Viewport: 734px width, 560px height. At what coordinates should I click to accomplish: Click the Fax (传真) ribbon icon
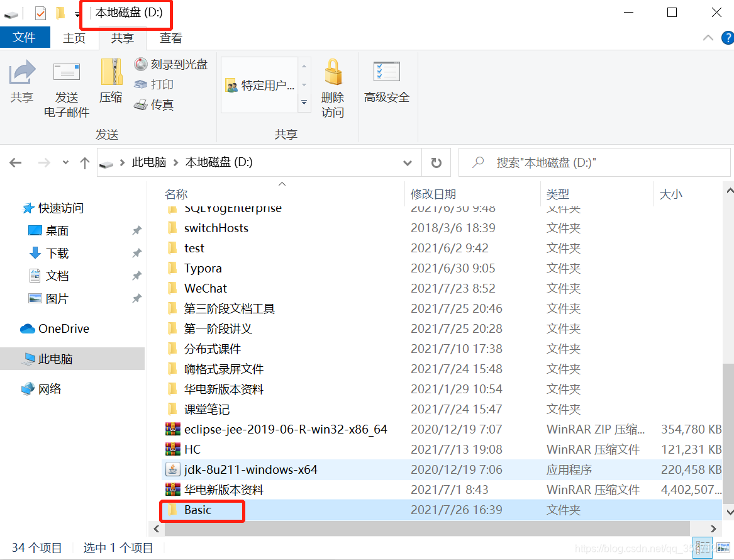pos(141,105)
